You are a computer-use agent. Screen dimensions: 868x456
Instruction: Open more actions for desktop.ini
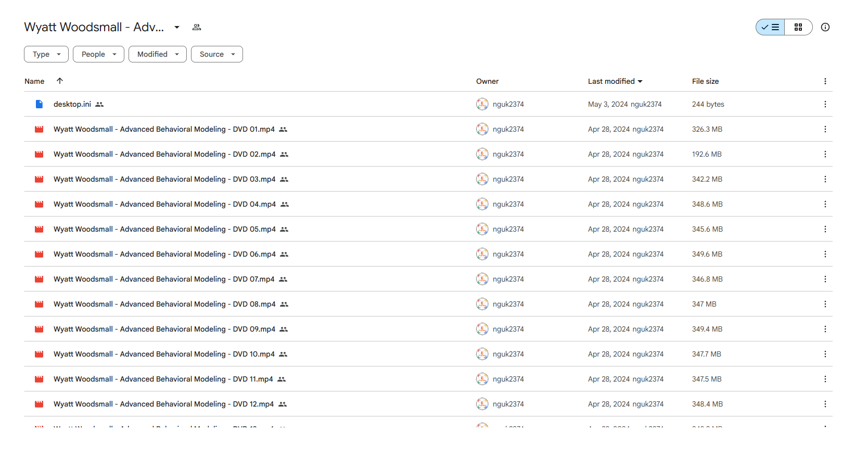pos(825,104)
